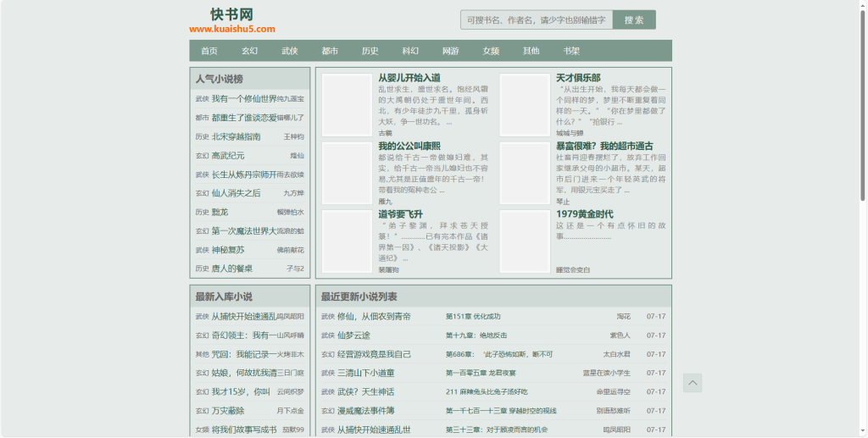Switch to the 科幻 category

tap(410, 51)
